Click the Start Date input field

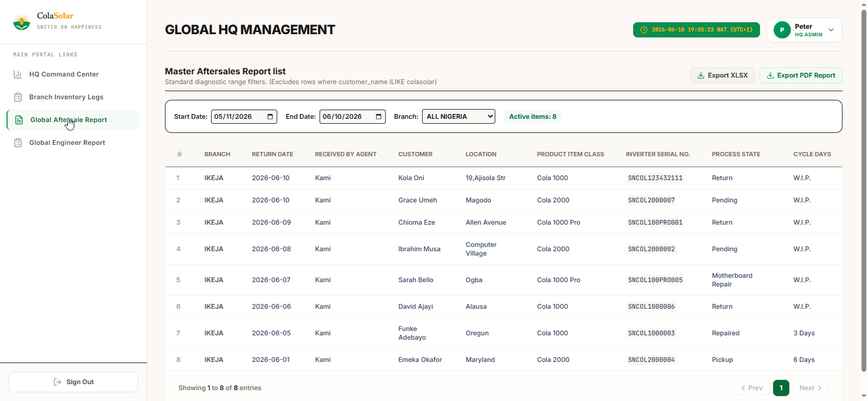(244, 117)
